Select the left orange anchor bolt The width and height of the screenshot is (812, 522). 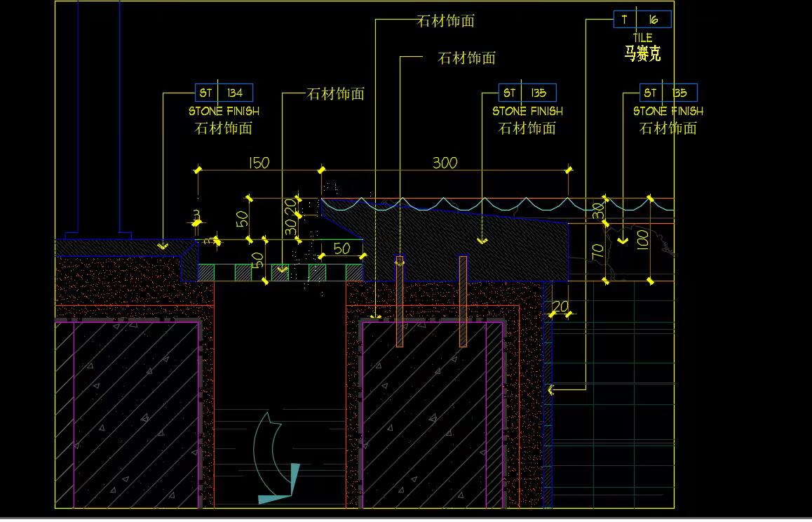tap(400, 300)
